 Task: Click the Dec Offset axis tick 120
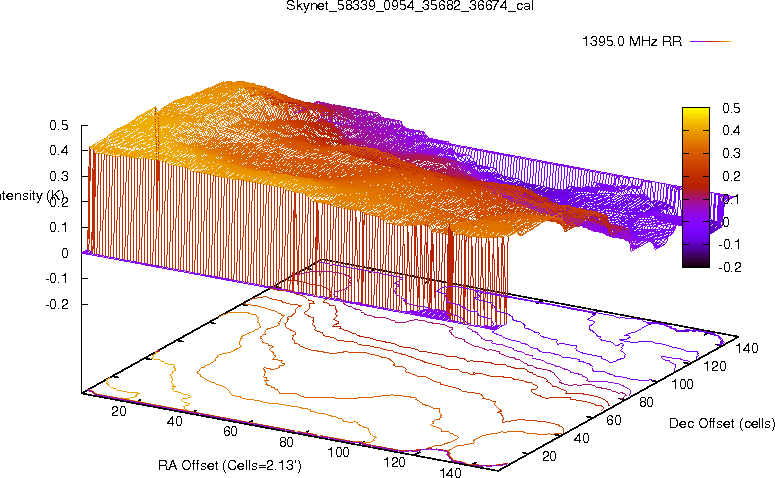click(x=715, y=366)
